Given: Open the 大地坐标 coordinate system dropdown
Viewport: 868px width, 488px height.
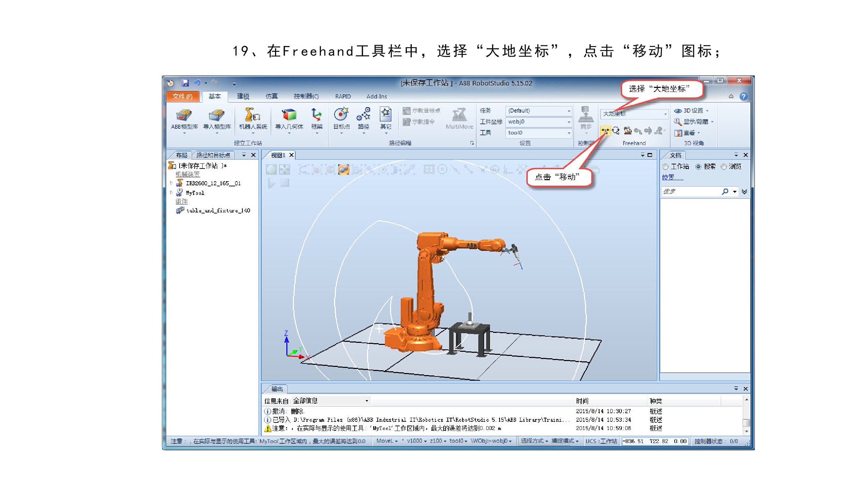Looking at the screenshot, I should click(665, 114).
